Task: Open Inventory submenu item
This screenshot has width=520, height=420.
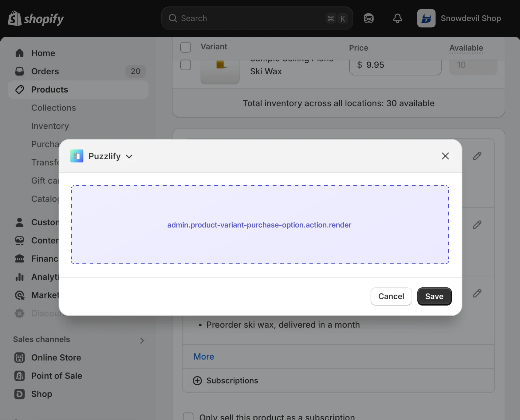Action: pyautogui.click(x=50, y=126)
